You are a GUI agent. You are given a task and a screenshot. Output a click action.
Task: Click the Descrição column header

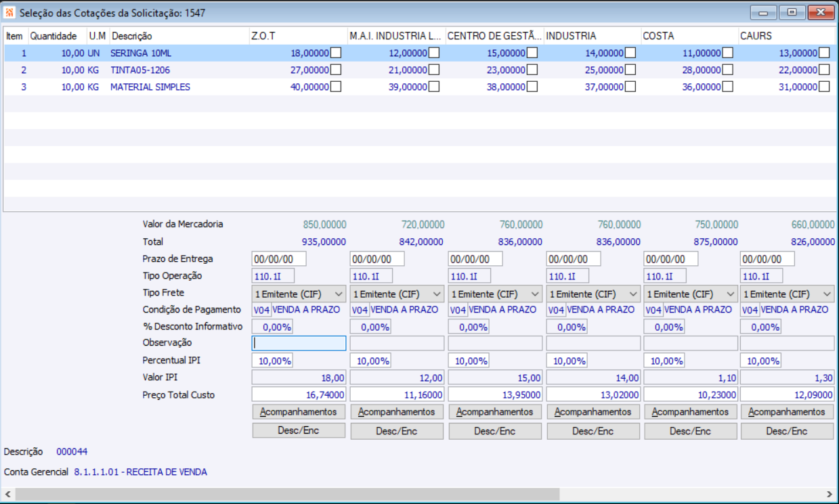pos(178,36)
